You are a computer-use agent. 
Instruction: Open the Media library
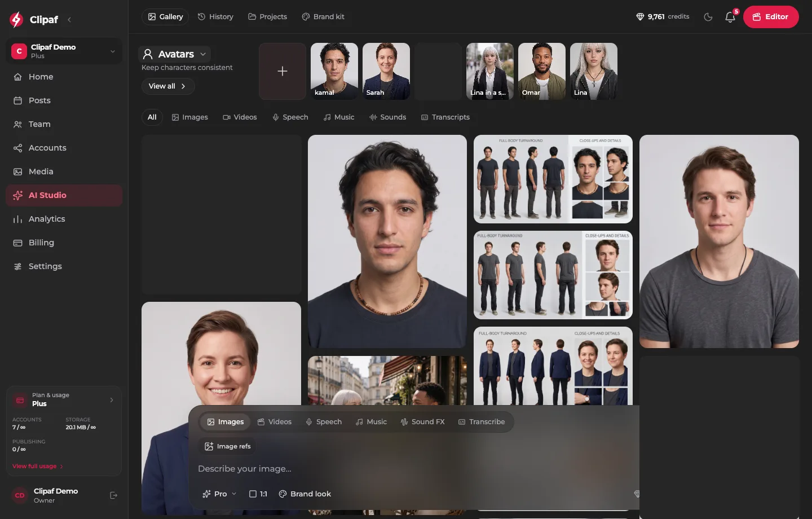coord(64,171)
